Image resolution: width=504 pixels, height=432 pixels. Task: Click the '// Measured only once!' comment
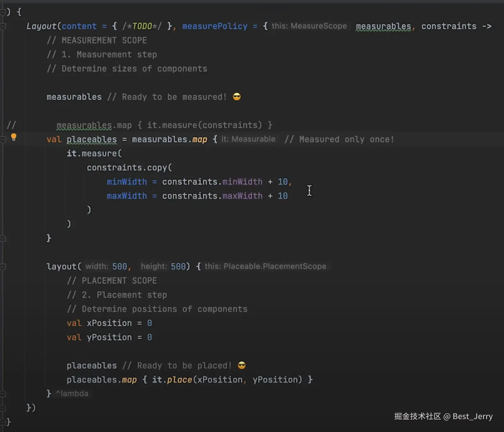[x=339, y=139]
